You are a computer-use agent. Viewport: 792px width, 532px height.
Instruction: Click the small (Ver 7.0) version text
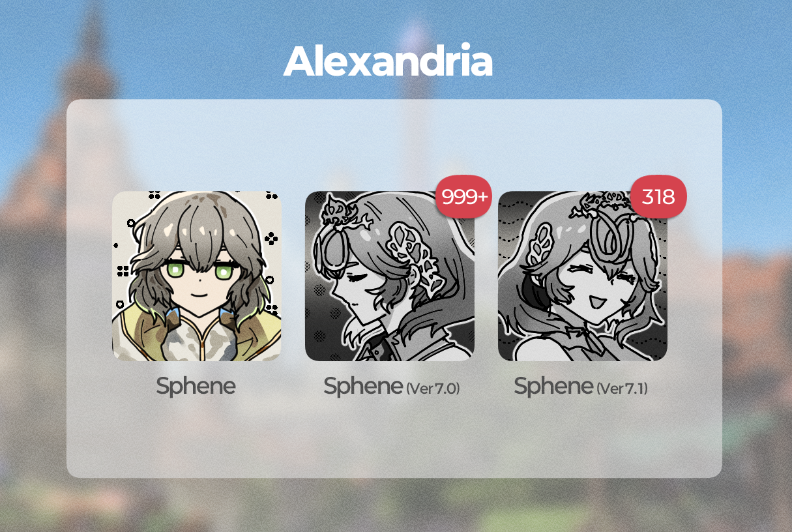point(433,389)
